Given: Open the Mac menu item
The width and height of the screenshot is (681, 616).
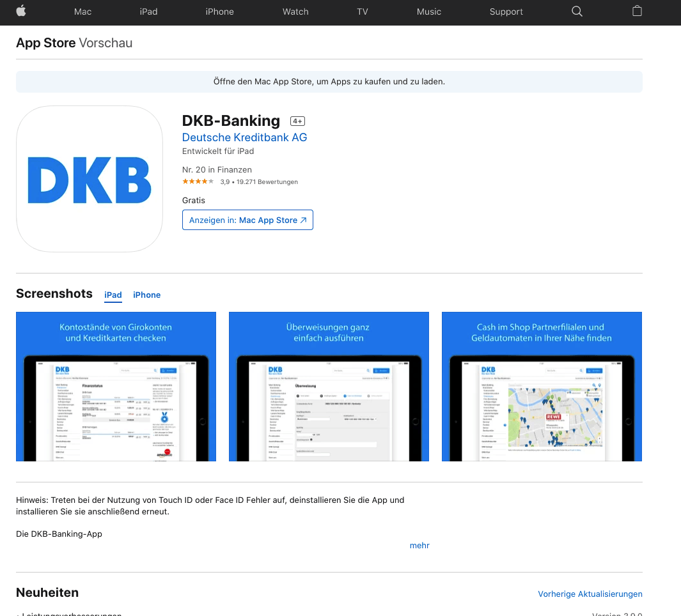Looking at the screenshot, I should pos(82,12).
